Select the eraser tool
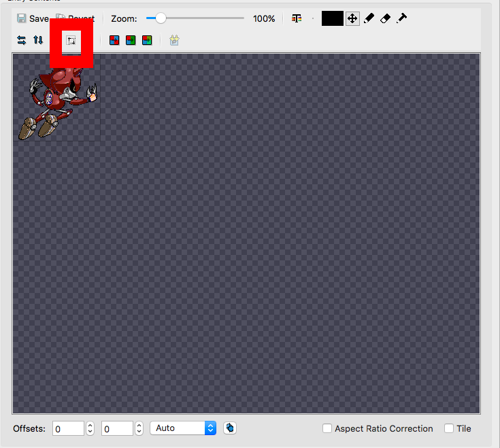500x448 pixels. 385,18
